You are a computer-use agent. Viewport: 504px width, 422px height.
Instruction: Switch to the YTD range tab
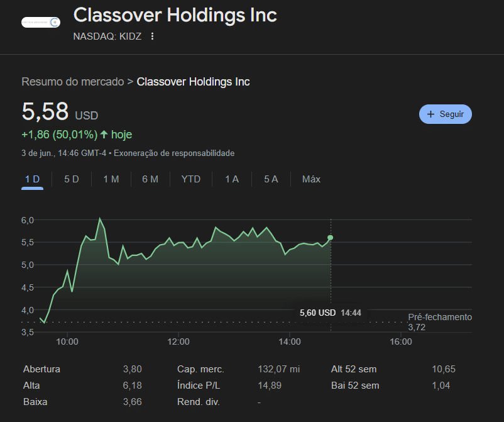(x=190, y=179)
